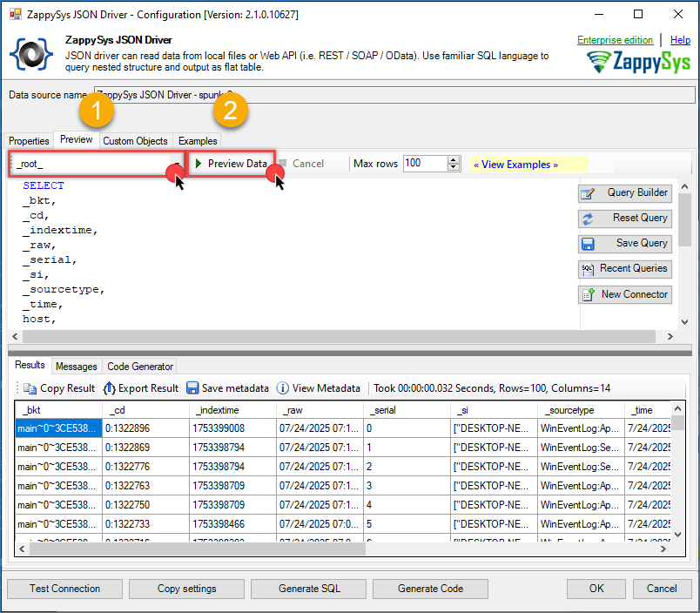
Task: Click the cell 0:1322896 in results
Action: pos(146,428)
